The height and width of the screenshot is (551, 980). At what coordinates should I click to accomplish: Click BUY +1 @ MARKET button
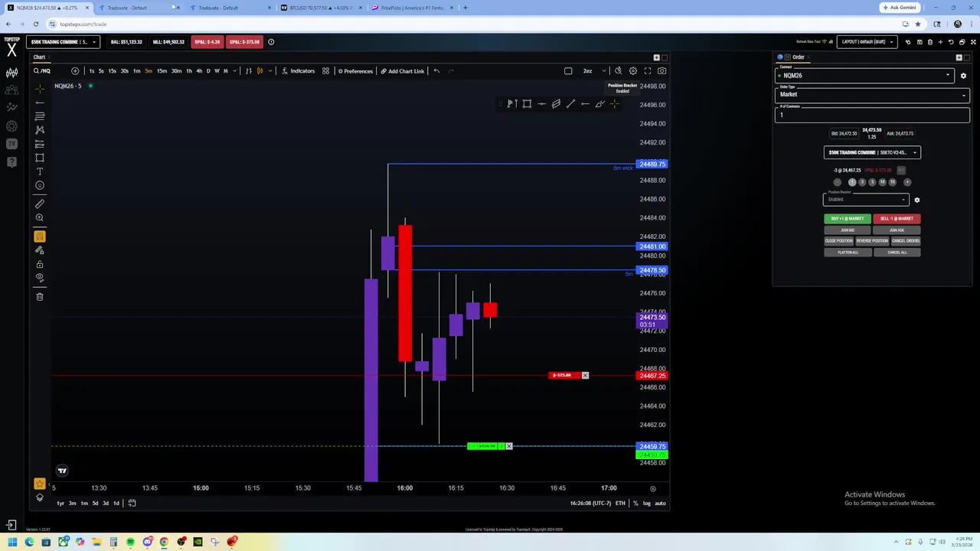pos(848,219)
